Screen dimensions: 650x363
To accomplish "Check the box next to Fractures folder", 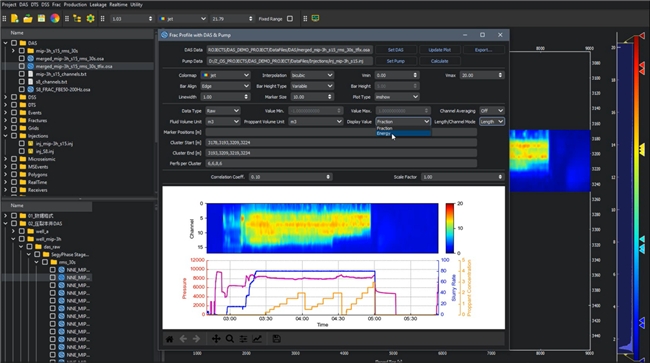I will [14, 120].
